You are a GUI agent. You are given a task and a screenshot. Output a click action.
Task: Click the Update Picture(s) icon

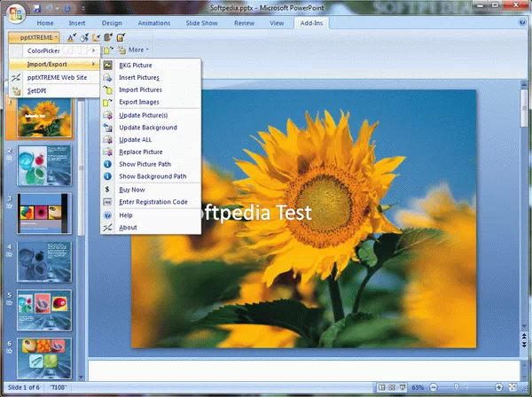[107, 115]
